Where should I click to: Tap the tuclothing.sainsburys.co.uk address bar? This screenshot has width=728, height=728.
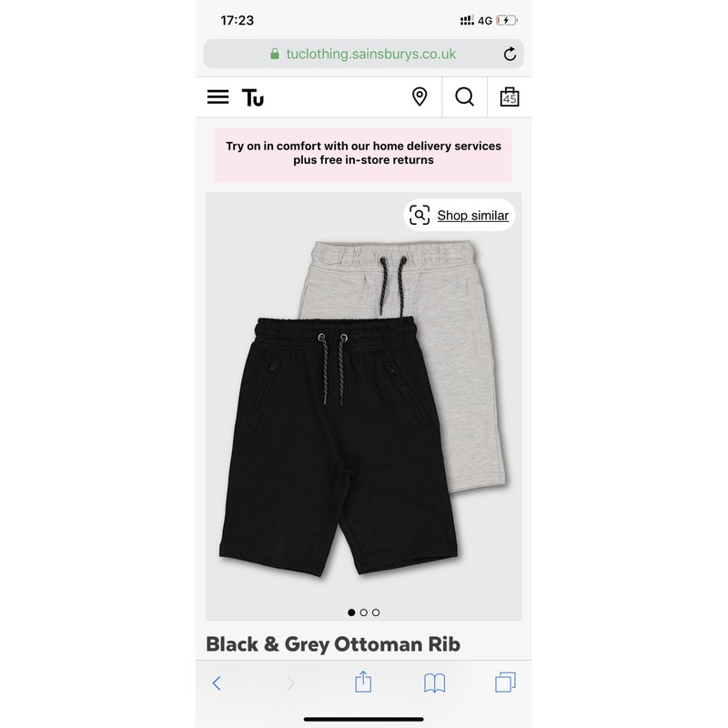pyautogui.click(x=363, y=54)
